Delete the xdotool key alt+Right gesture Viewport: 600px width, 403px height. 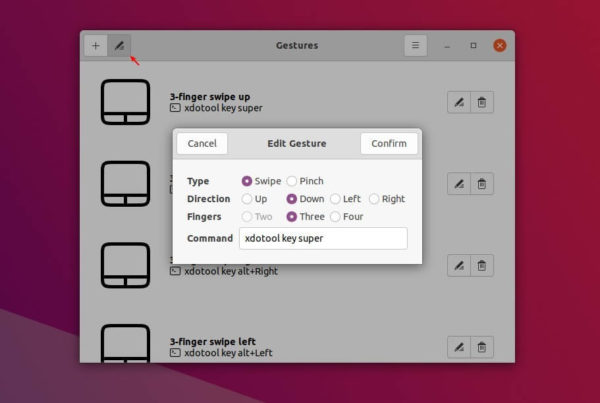(482, 265)
